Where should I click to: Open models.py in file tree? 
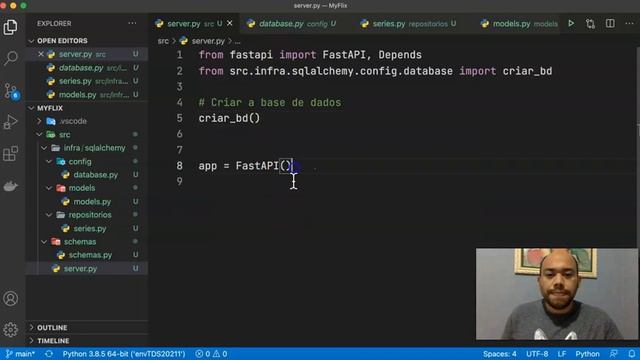(92, 202)
